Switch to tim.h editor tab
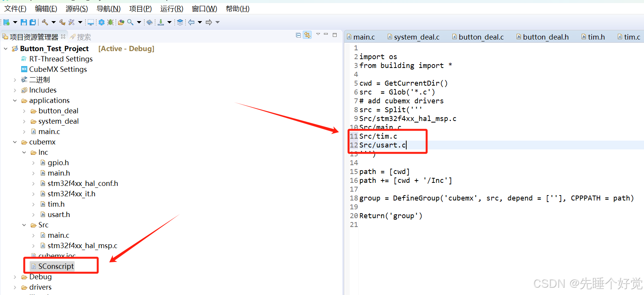 pyautogui.click(x=593, y=37)
